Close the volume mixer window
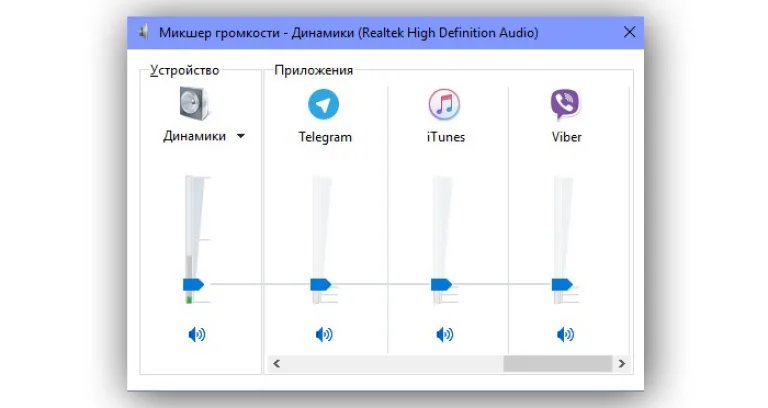 (x=629, y=32)
